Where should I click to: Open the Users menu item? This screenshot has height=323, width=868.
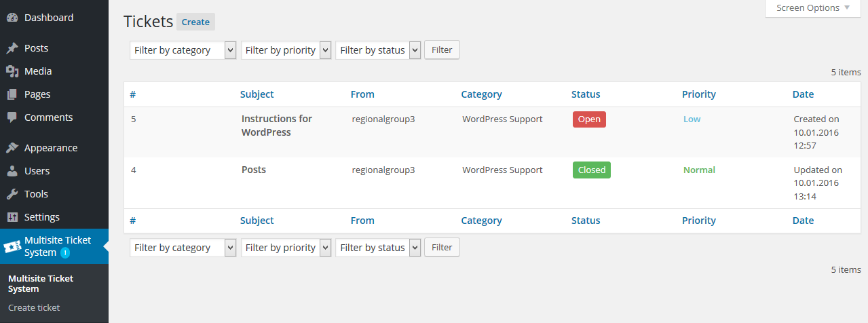tap(37, 171)
